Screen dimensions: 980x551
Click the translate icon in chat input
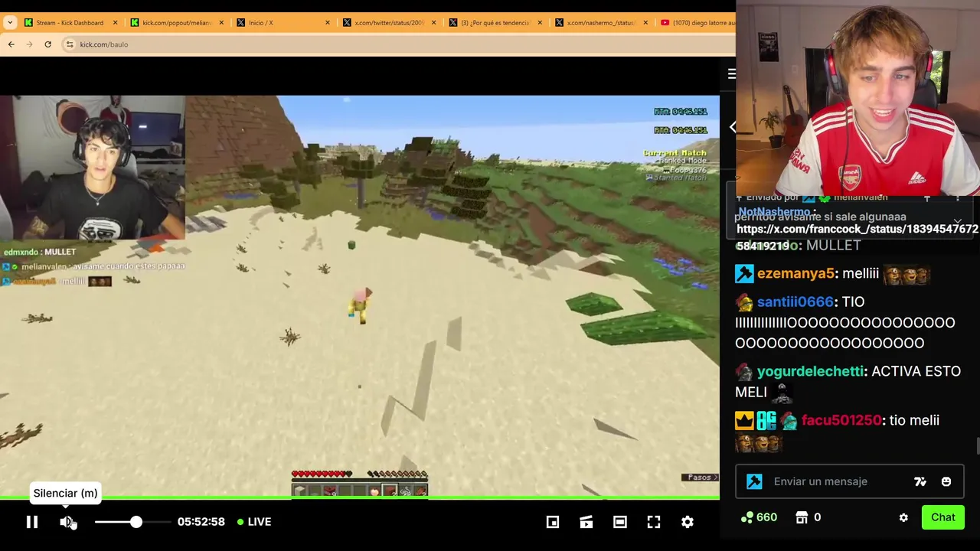pyautogui.click(x=920, y=481)
